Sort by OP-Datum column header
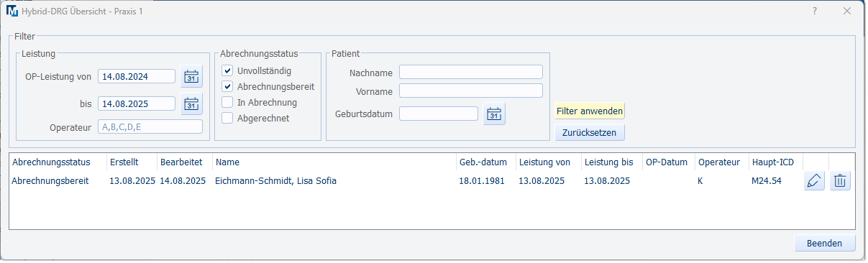Image resolution: width=868 pixels, height=263 pixels. (667, 162)
